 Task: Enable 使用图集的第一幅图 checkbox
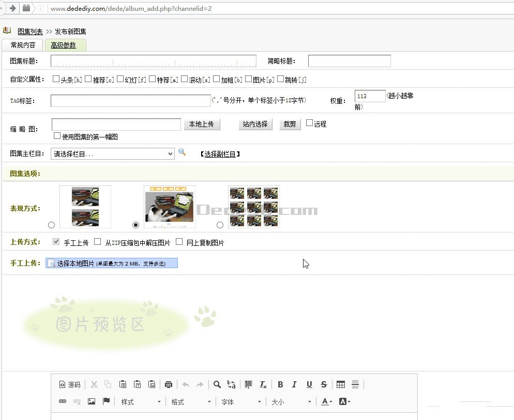(x=57, y=136)
